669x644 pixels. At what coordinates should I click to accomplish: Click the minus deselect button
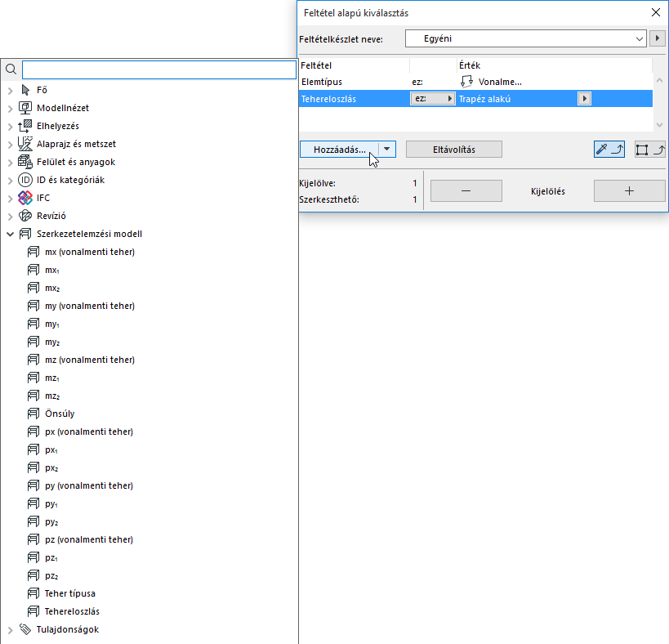(466, 190)
